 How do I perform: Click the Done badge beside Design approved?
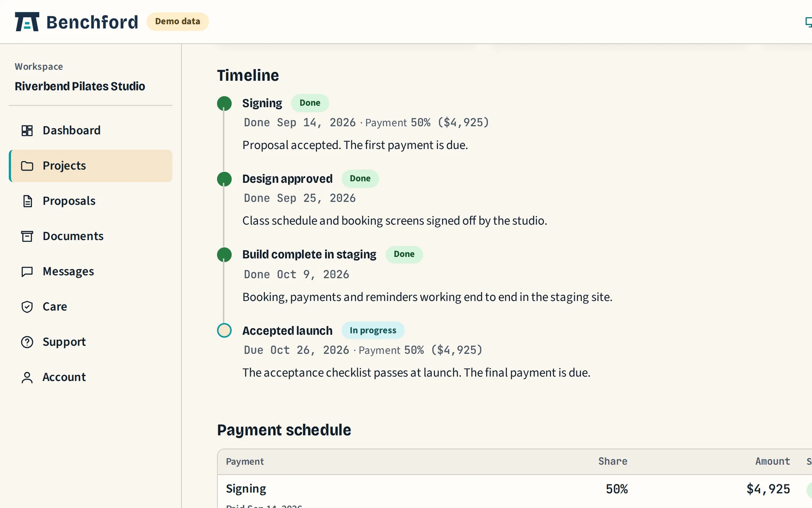pyautogui.click(x=360, y=179)
